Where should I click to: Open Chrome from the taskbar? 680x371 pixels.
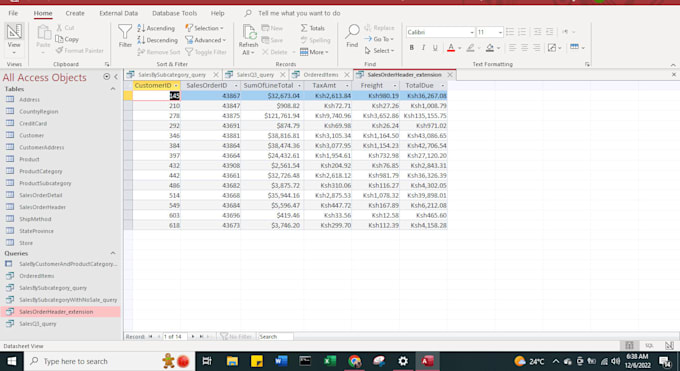click(354, 361)
